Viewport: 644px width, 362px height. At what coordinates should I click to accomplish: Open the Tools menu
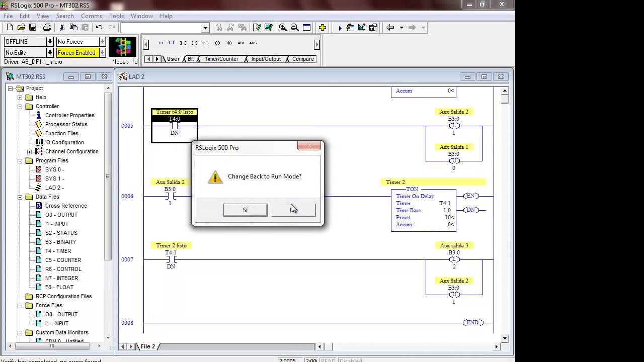tap(116, 16)
